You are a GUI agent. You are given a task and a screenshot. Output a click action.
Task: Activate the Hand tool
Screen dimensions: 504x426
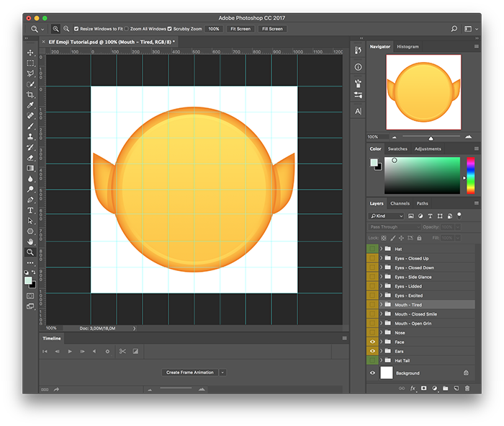(x=30, y=241)
